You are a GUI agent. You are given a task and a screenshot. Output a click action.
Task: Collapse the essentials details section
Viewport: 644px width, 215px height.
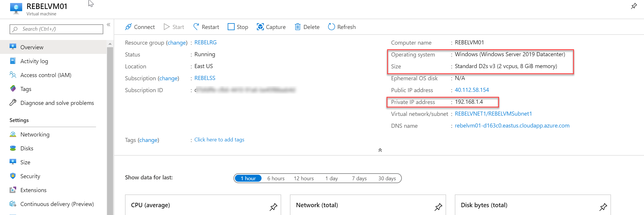click(x=380, y=150)
